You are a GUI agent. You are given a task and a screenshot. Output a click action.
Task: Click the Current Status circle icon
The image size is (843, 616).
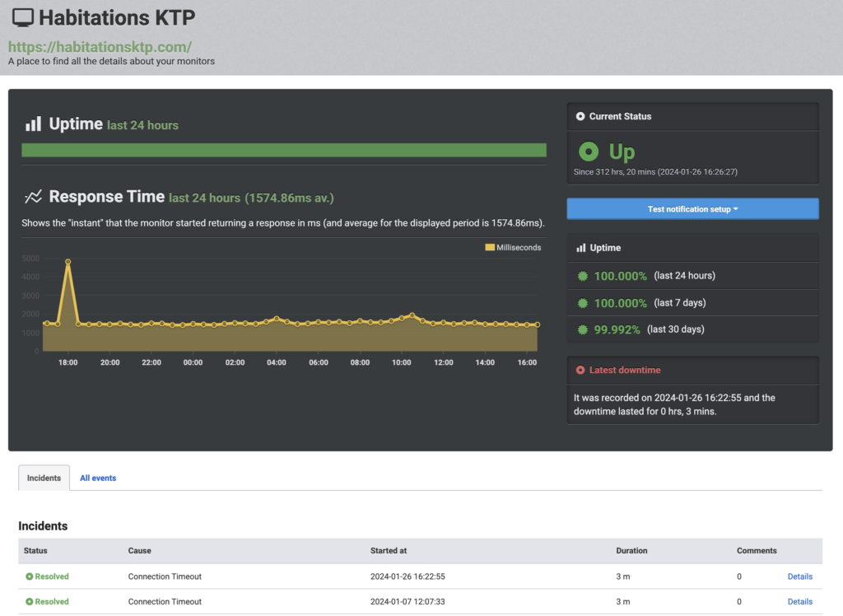pos(580,116)
